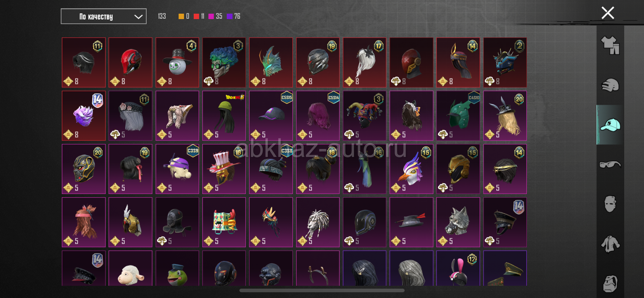Image resolution: width=644 pixels, height=298 pixels.
Task: Select the white sheep head item
Action: pyautogui.click(x=130, y=268)
